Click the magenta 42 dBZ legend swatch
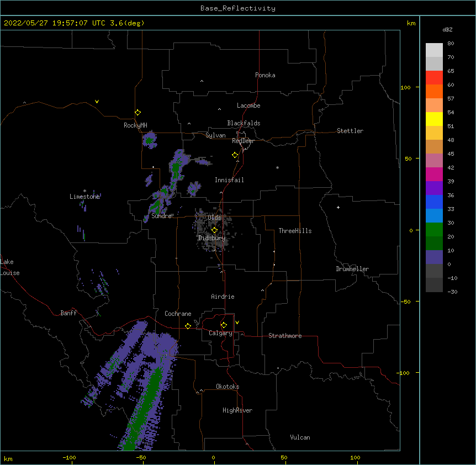This screenshot has height=465, width=476. coord(434,174)
